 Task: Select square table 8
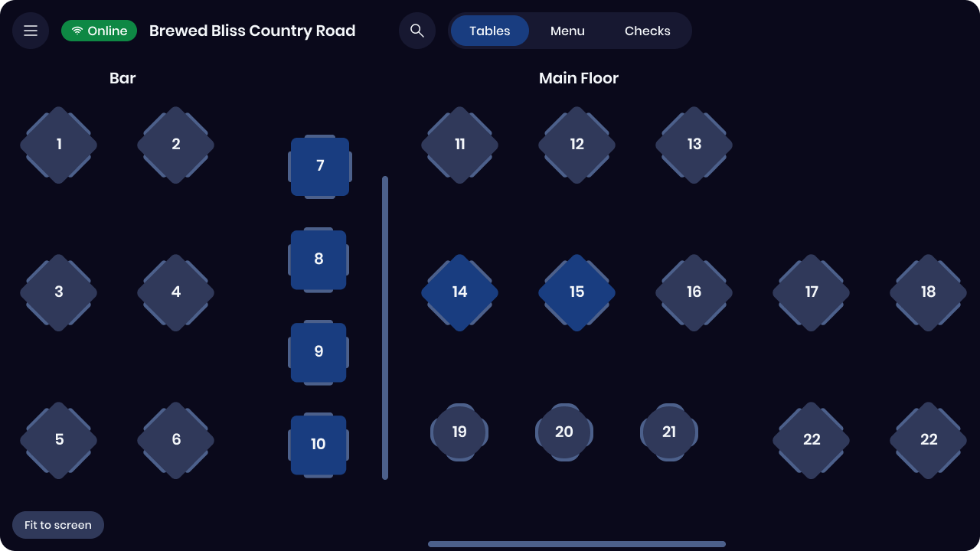[x=318, y=259]
